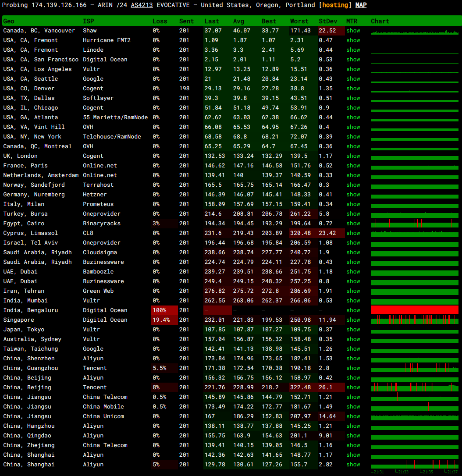This screenshot has height=476, width=462.
Task: Open the AS4213 link in header
Action: click(142, 5)
